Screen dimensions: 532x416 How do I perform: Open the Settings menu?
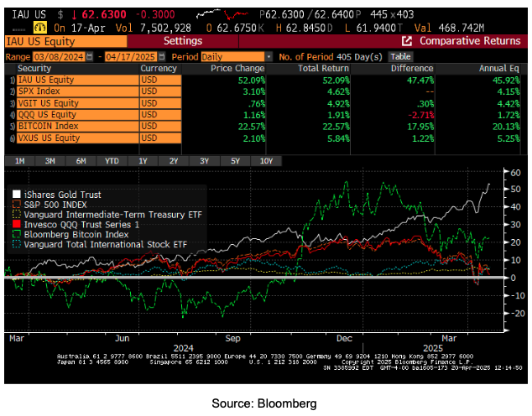[x=183, y=41]
